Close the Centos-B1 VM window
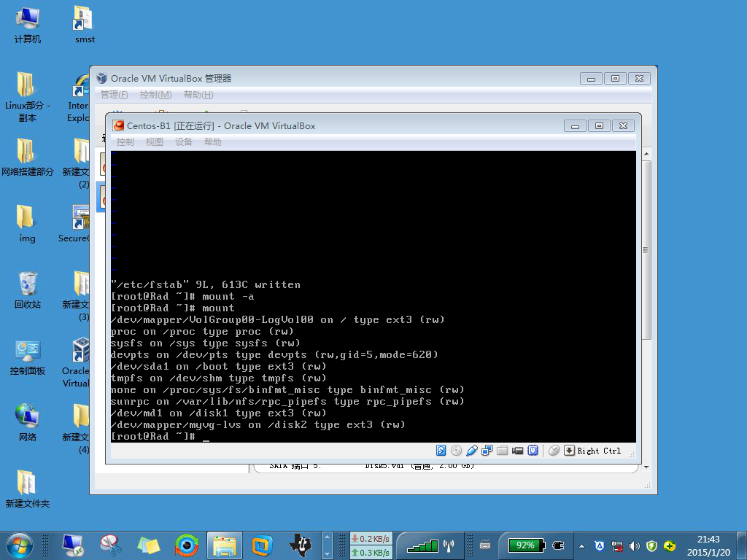Screen dimensions: 747x560 (x=623, y=125)
